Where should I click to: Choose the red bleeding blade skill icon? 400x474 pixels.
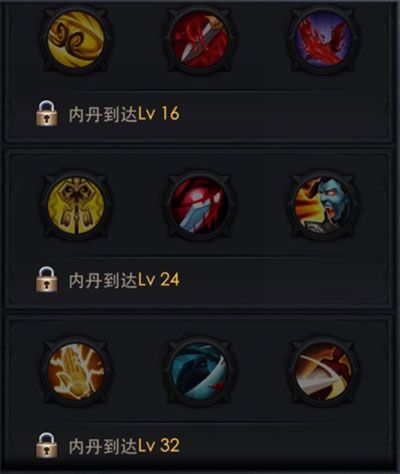199,205
